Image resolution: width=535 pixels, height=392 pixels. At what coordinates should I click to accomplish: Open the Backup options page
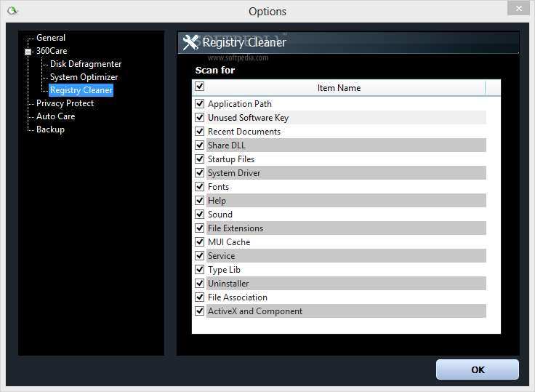[50, 129]
